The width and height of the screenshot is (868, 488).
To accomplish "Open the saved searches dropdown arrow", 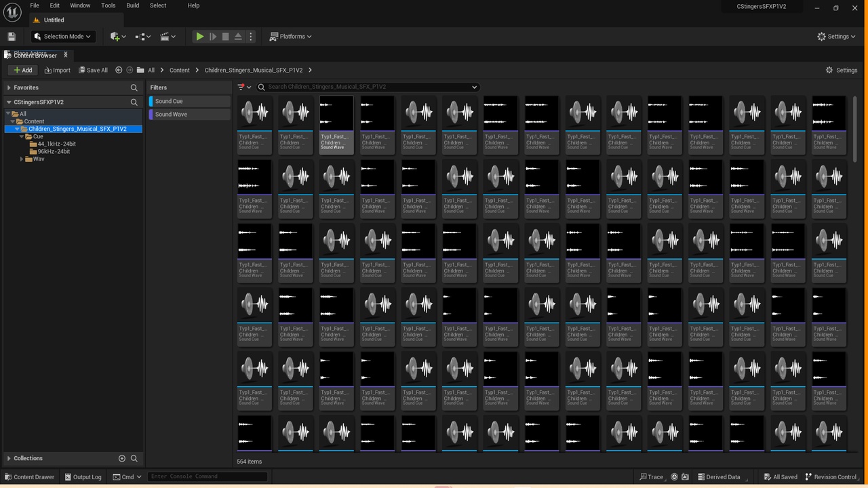I will click(x=474, y=87).
